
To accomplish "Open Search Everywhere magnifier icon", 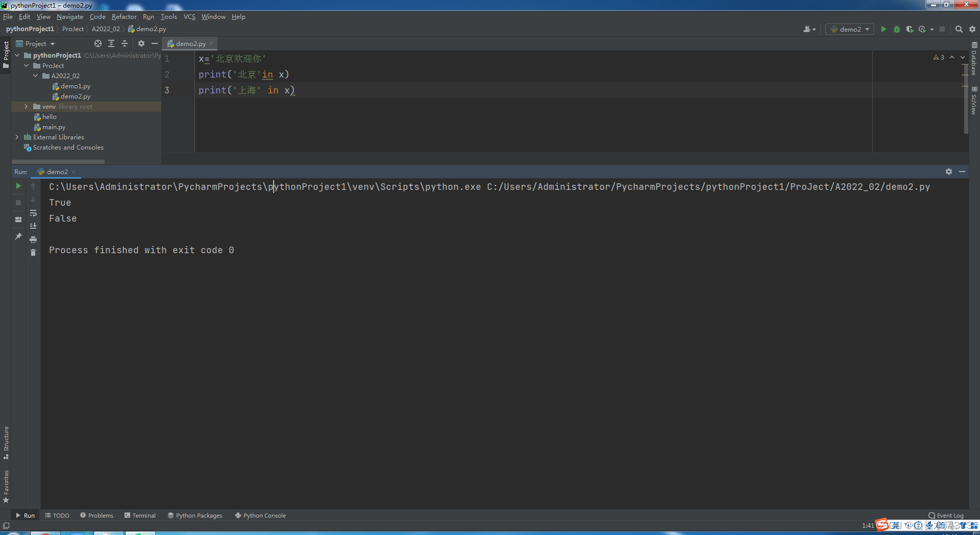I will click(x=959, y=29).
